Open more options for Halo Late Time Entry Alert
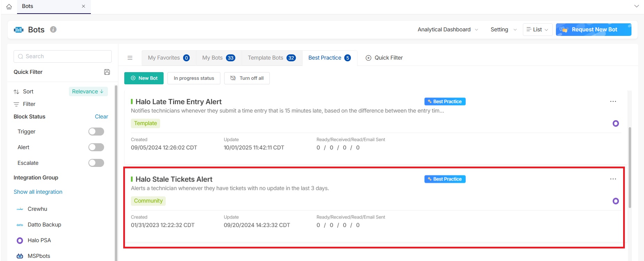This screenshot has width=644, height=261. tap(613, 101)
